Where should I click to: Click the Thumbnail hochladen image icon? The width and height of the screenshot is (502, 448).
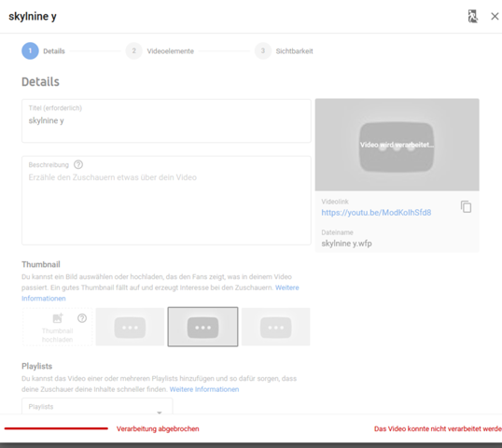[58, 318]
